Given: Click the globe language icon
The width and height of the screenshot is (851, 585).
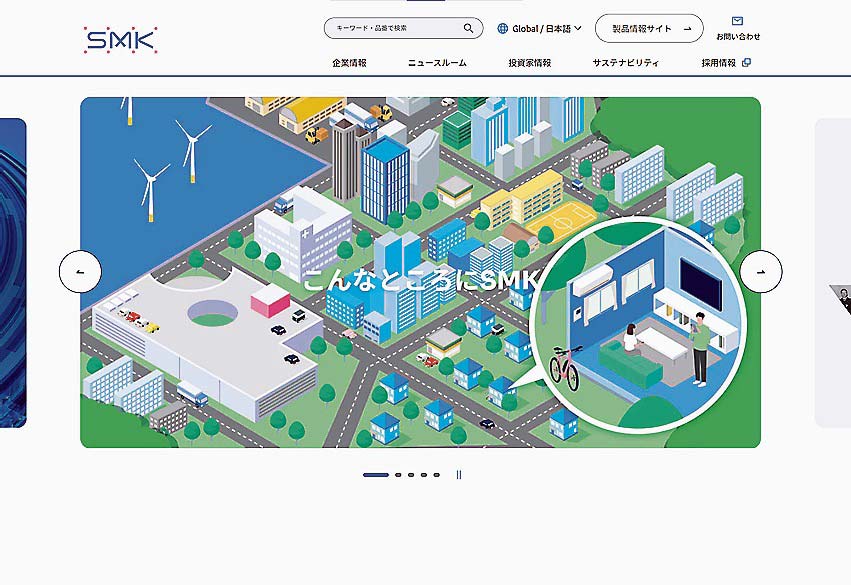Looking at the screenshot, I should coord(503,28).
